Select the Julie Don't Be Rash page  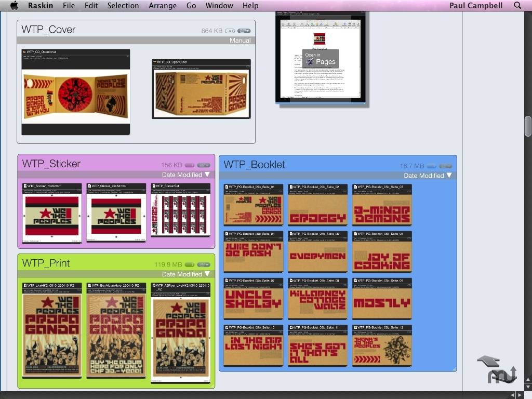254,252
